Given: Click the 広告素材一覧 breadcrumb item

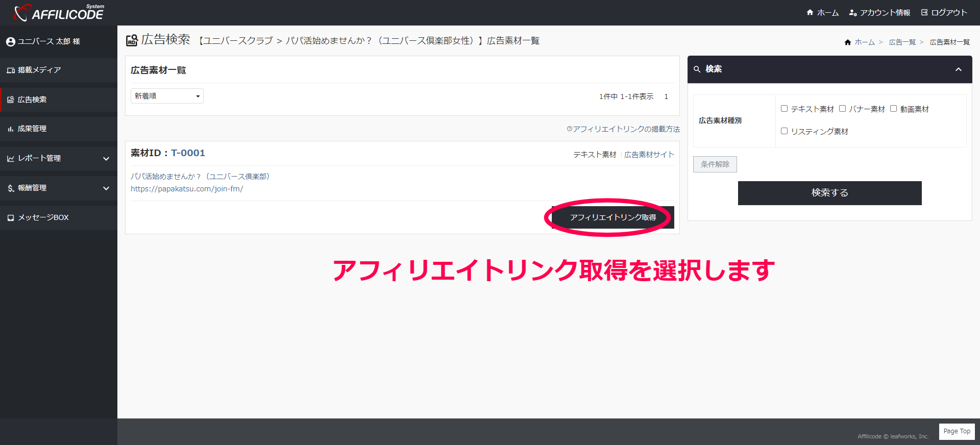Looking at the screenshot, I should pos(950,42).
